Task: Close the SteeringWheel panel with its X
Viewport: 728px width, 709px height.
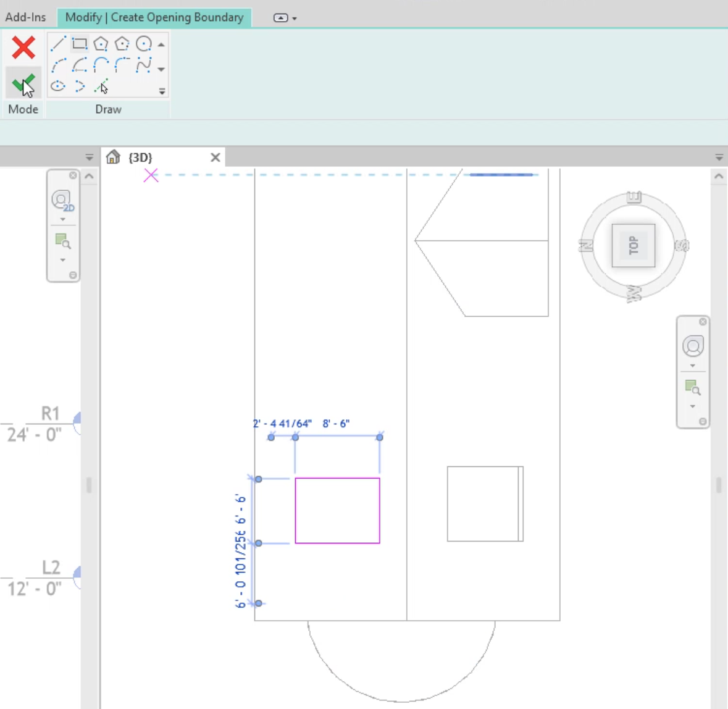Action: [x=73, y=176]
